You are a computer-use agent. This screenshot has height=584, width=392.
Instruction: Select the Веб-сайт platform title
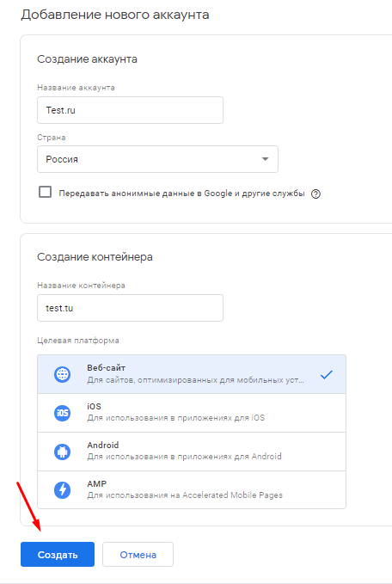click(106, 368)
